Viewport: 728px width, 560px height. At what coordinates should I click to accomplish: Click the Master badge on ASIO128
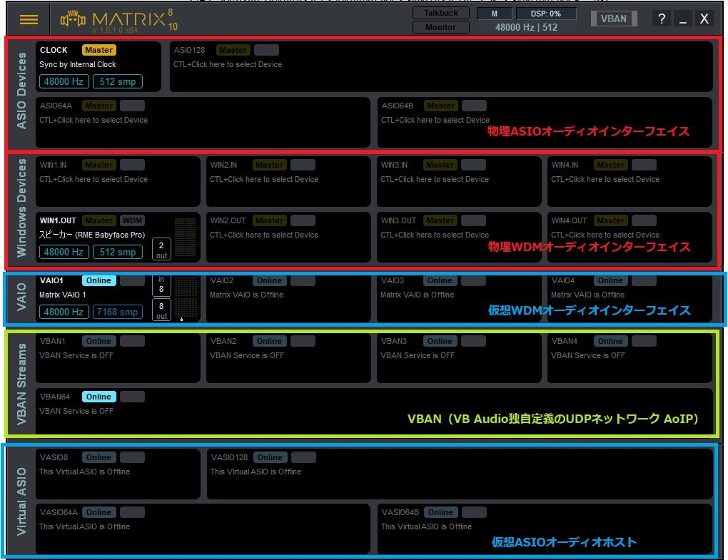point(233,50)
